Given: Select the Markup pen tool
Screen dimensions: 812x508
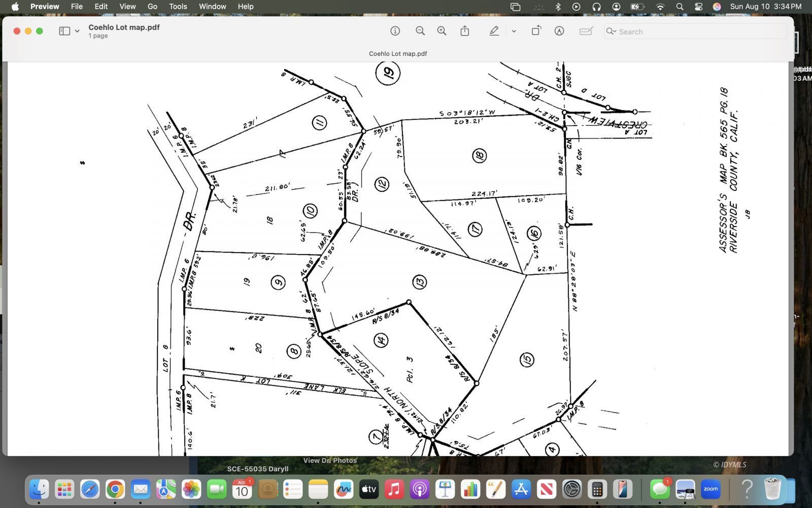Looking at the screenshot, I should [x=494, y=31].
